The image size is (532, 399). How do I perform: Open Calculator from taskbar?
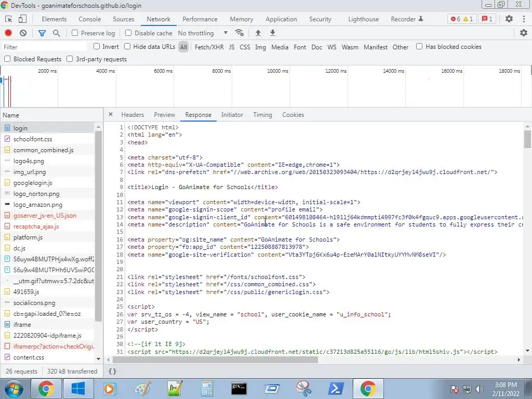click(x=207, y=389)
